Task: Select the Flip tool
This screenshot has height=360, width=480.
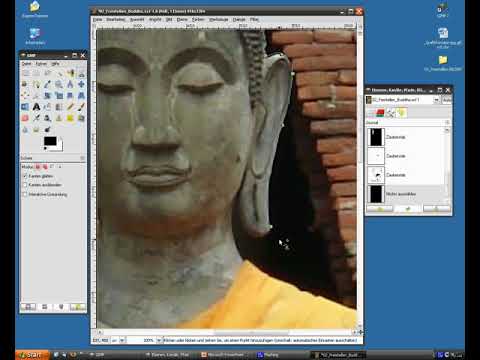Action: pyautogui.click(x=25, y=107)
